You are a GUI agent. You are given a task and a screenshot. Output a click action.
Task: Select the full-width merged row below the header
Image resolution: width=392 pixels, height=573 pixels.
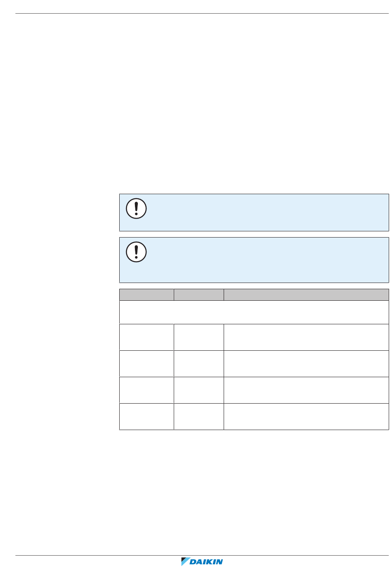[x=254, y=312]
